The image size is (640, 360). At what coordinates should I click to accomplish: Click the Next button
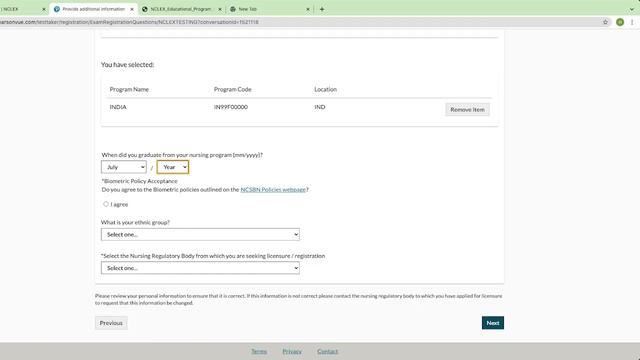pos(493,323)
